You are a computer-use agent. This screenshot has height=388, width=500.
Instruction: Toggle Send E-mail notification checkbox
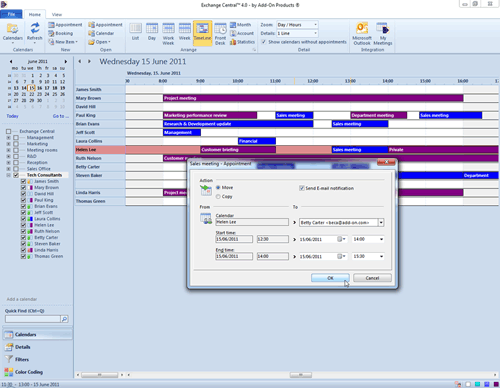point(302,188)
